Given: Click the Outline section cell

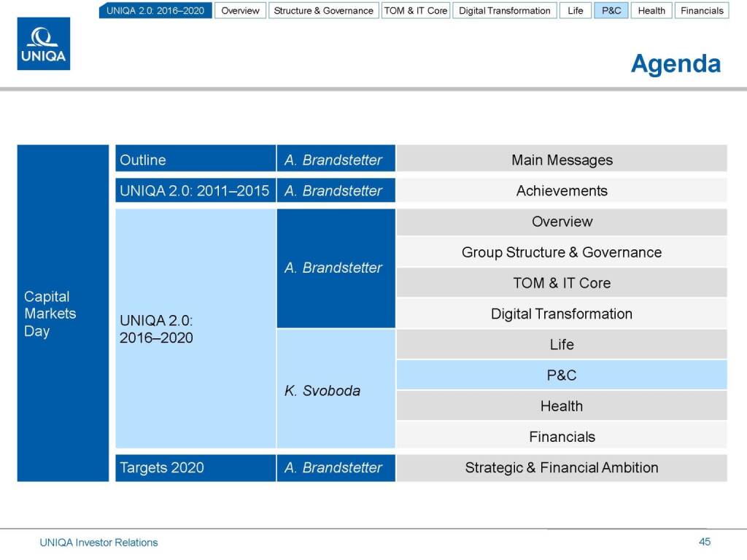Looking at the screenshot, I should click(x=195, y=160).
